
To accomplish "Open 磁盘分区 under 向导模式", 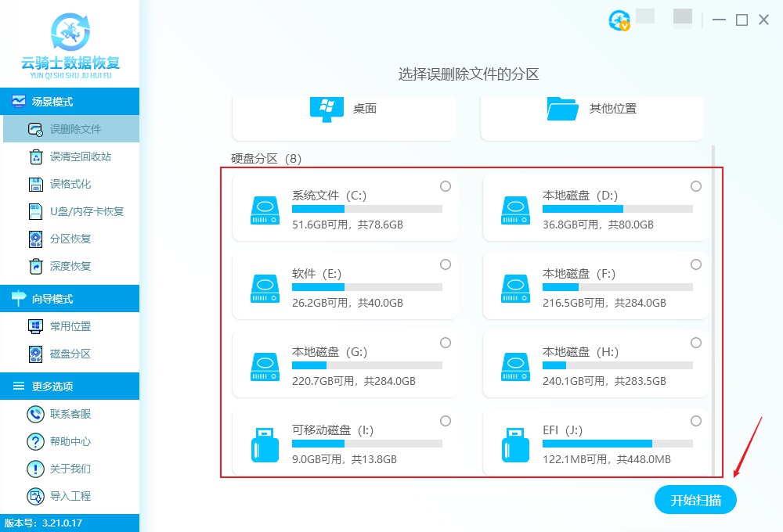I will (71, 354).
